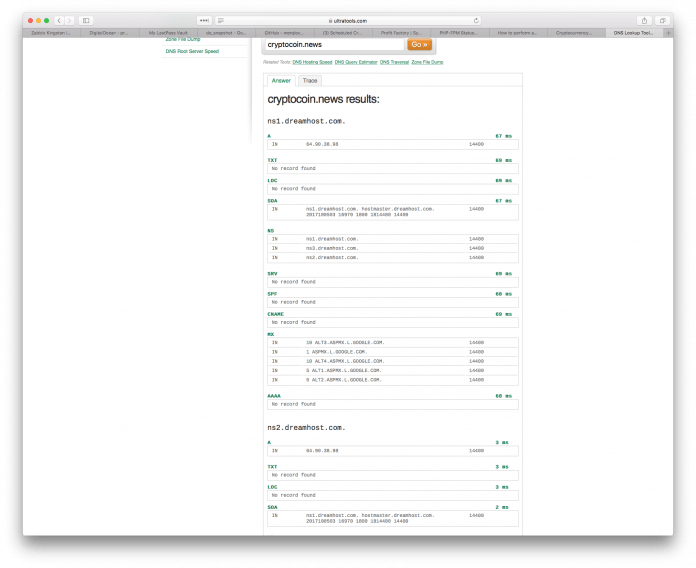696x568 pixels.
Task: Go back to the previous page in Safari
Action: [59, 20]
